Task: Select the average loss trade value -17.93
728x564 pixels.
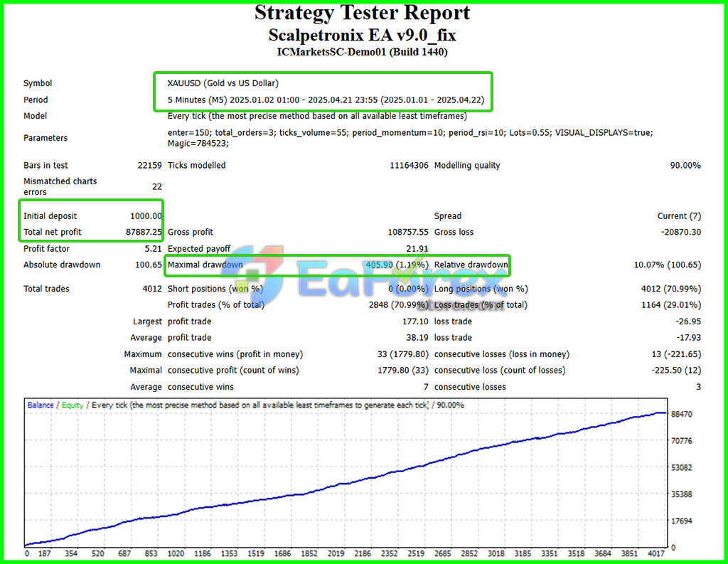Action: 688,338
